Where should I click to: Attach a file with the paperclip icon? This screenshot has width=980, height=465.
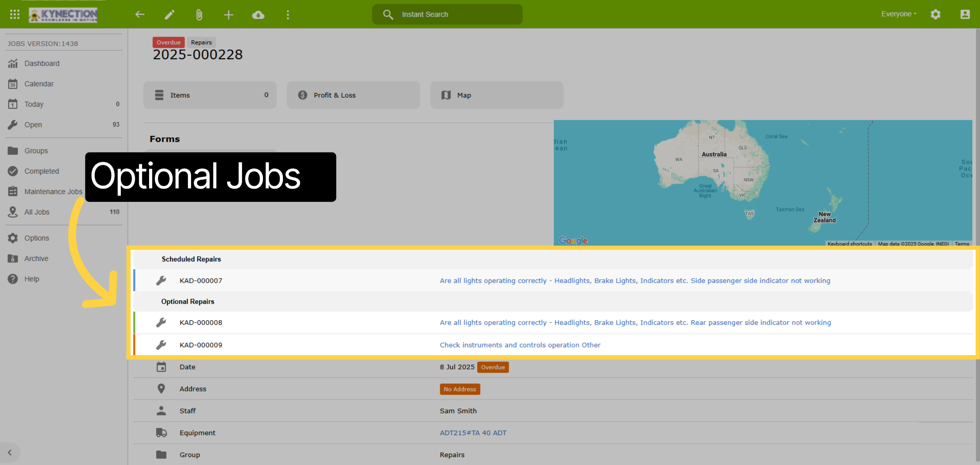point(199,15)
